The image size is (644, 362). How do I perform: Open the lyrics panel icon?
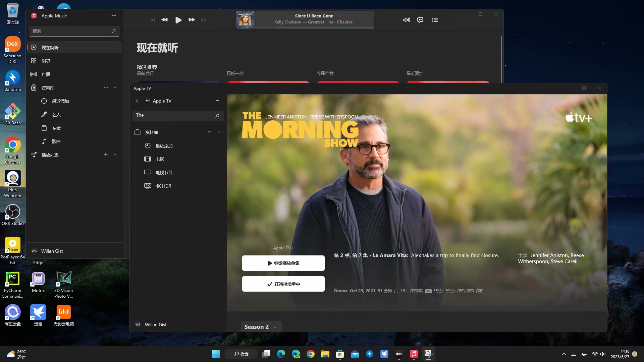click(420, 20)
